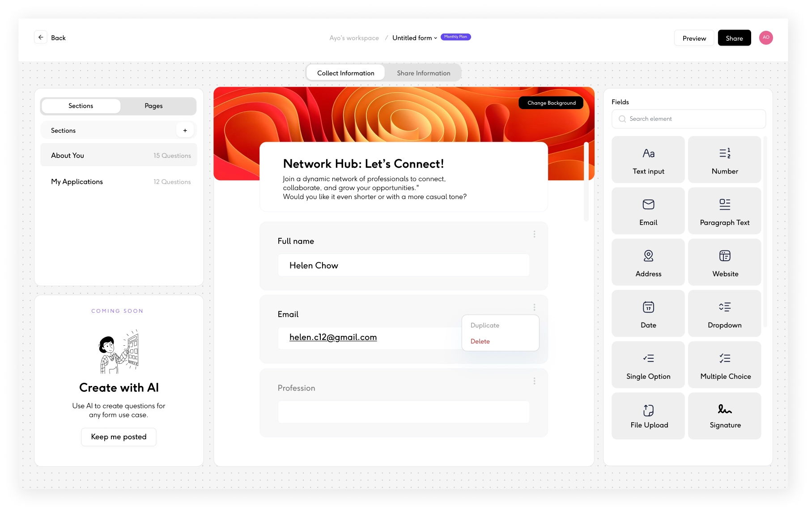Open Full name field options menu

click(534, 234)
